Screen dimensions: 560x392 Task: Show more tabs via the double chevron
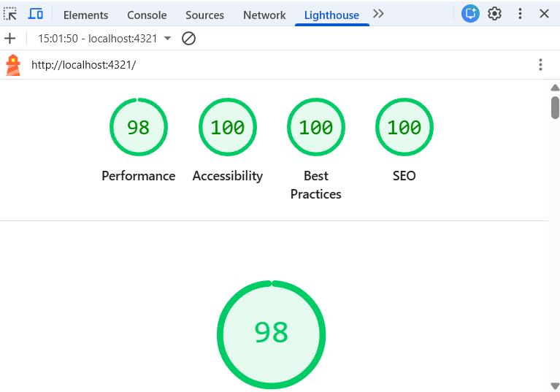(x=378, y=14)
